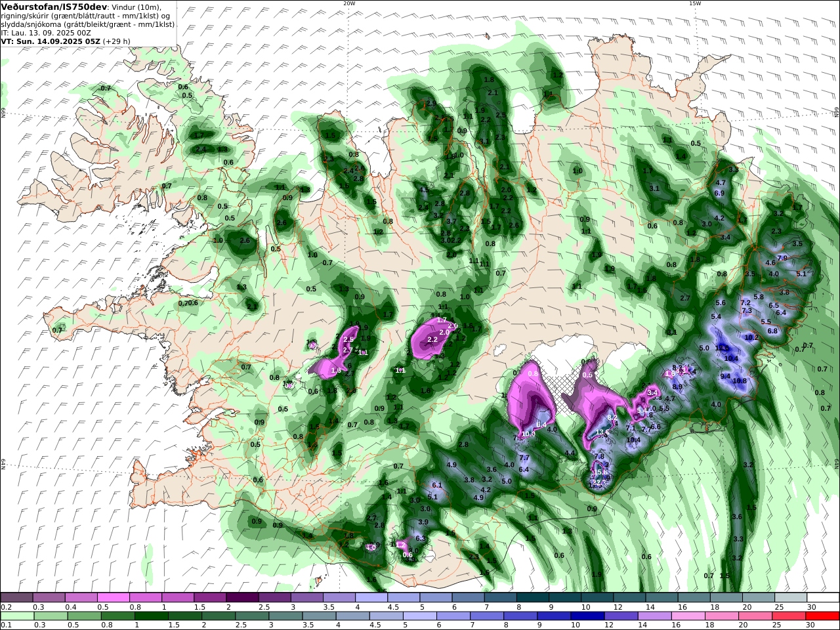Select darkest purple swatch between 1.5 and 2, upper legend

tap(242, 597)
